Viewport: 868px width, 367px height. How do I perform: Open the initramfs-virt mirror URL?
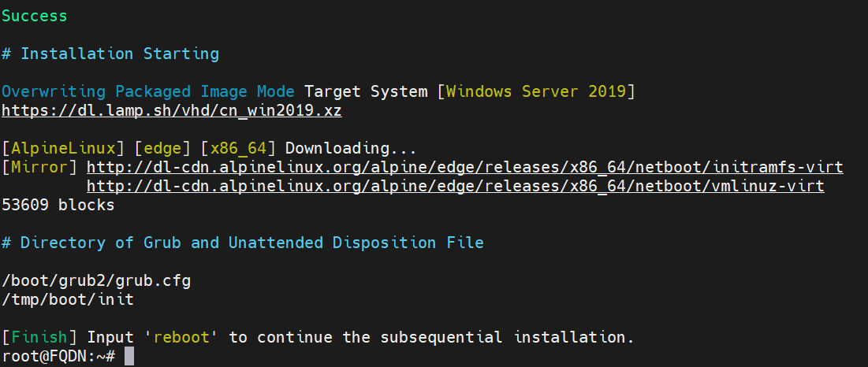pos(464,167)
